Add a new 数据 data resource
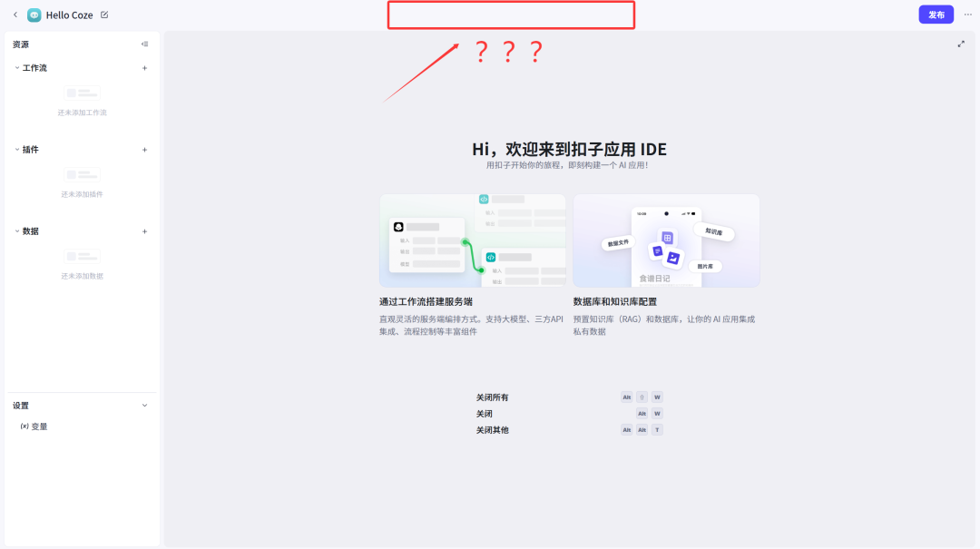Screen dimensions: 980x549 144,231
